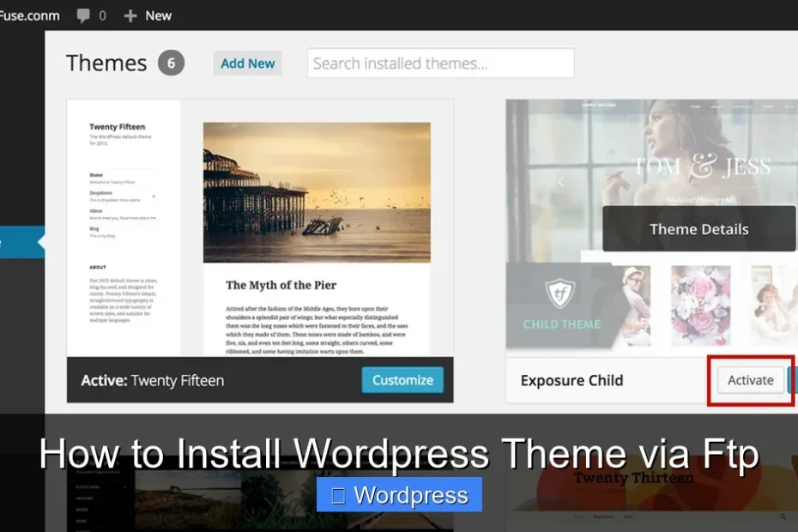Screen dimensions: 798x532
Task: Click the 0 comments count
Action: 102,16
